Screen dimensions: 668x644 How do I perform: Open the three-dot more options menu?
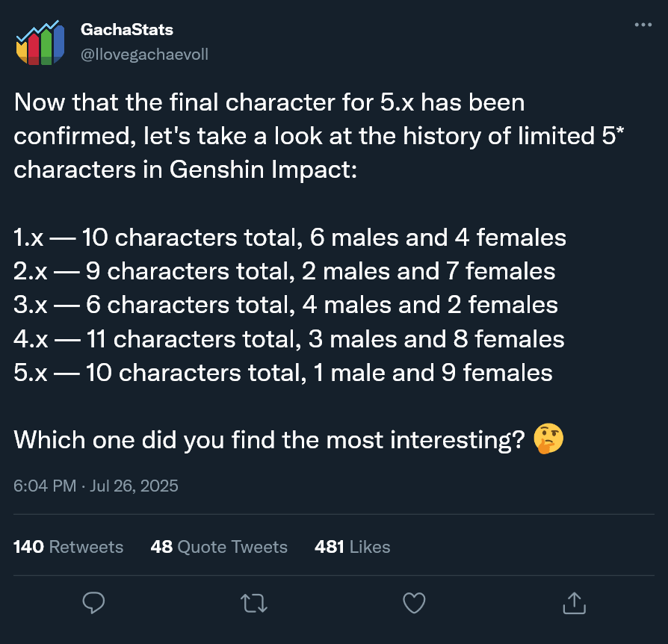pyautogui.click(x=643, y=25)
